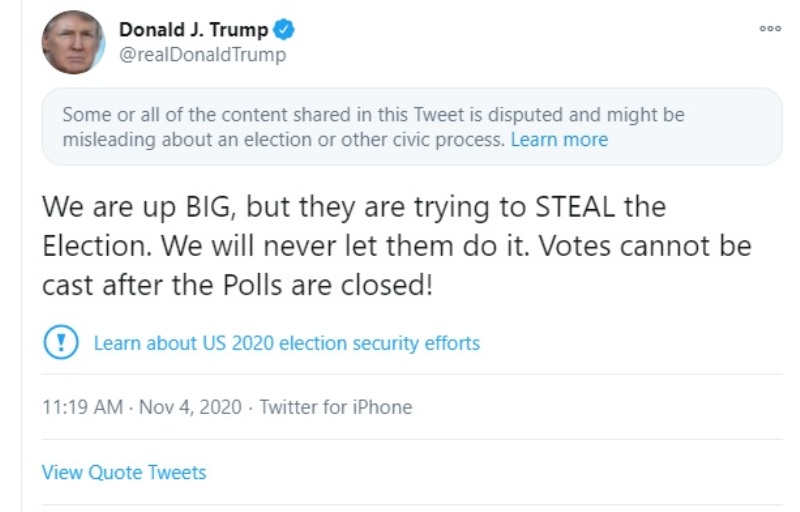Image resolution: width=800 pixels, height=512 pixels.
Task: Click the tweet's last line about Polls closed
Action: [237, 284]
